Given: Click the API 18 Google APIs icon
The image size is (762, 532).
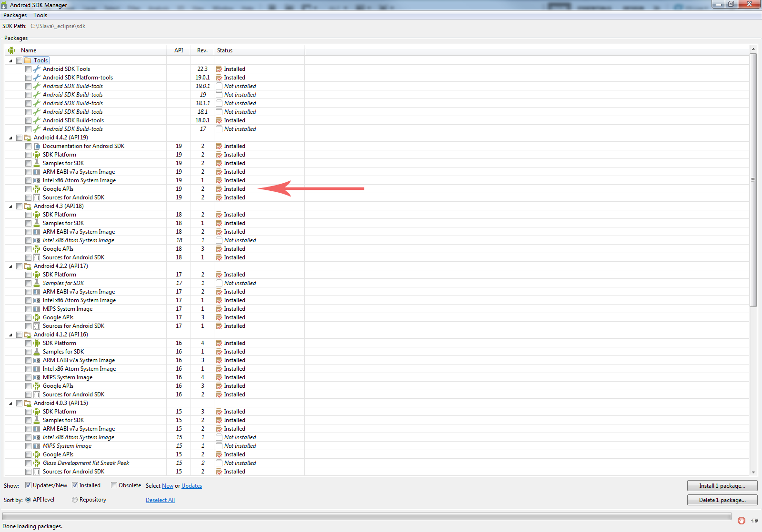Looking at the screenshot, I should click(x=37, y=249).
